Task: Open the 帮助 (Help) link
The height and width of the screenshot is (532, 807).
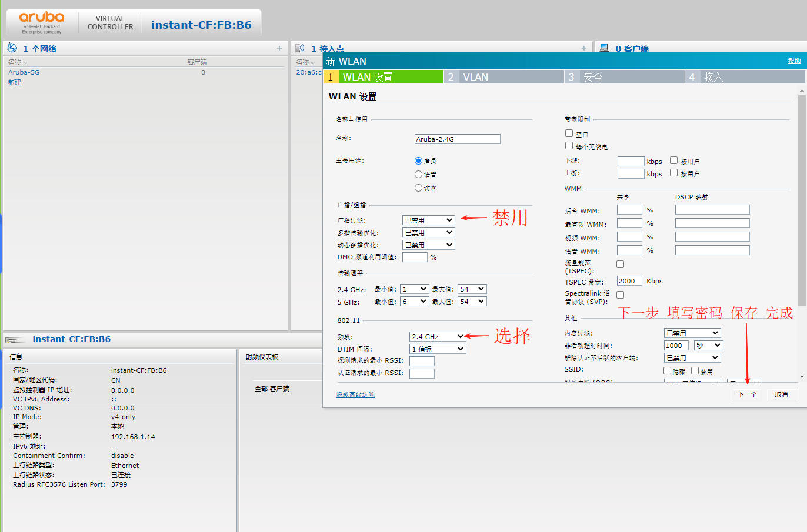Action: [794, 61]
